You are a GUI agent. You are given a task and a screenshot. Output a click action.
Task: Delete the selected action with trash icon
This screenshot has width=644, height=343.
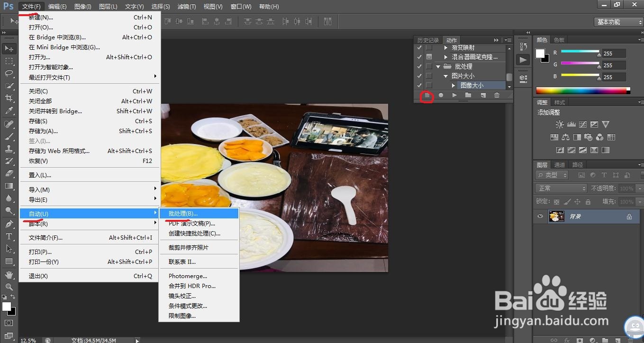pyautogui.click(x=497, y=95)
